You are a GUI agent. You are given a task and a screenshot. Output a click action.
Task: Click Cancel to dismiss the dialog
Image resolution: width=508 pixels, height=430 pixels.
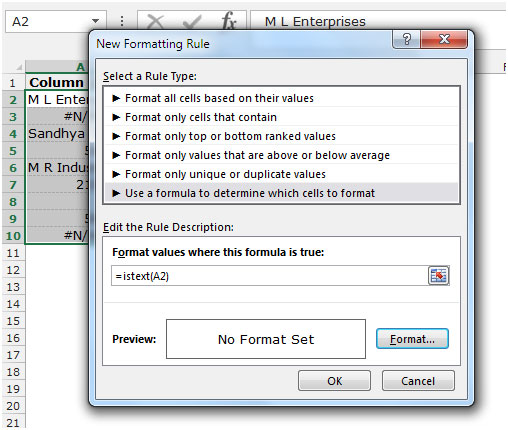pos(418,381)
